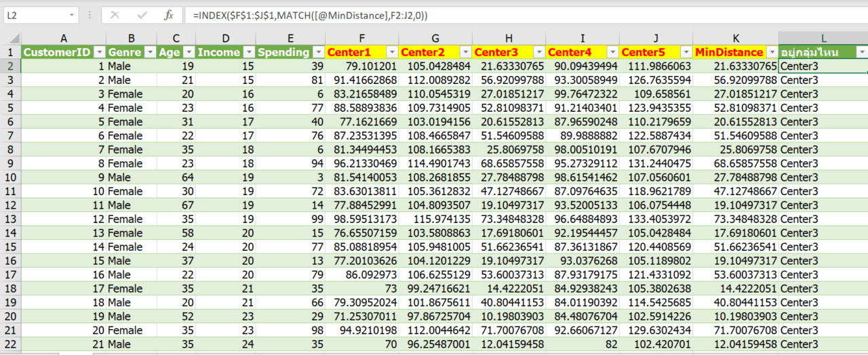
Task: Open the Age column filter dropdown
Action: coord(189,52)
